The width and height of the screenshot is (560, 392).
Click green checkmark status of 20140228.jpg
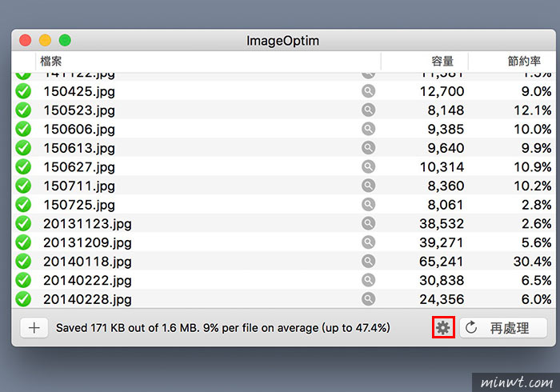click(x=23, y=299)
